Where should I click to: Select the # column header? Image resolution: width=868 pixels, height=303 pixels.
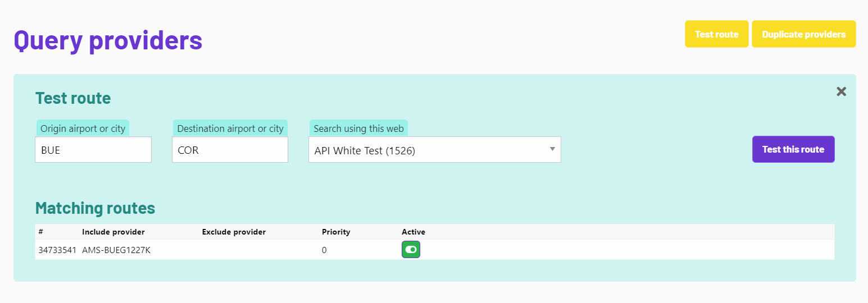(40, 232)
